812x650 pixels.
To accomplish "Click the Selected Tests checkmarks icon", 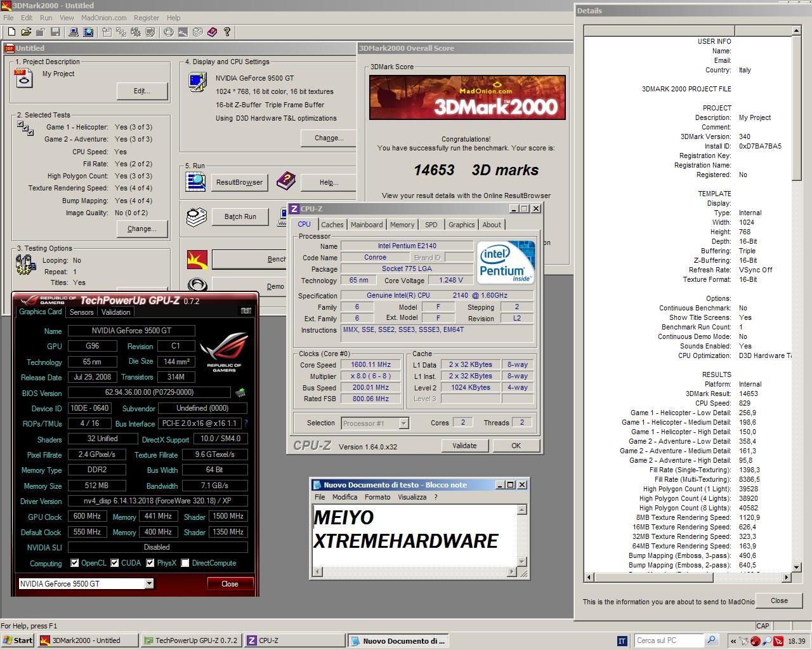I will pos(25,128).
